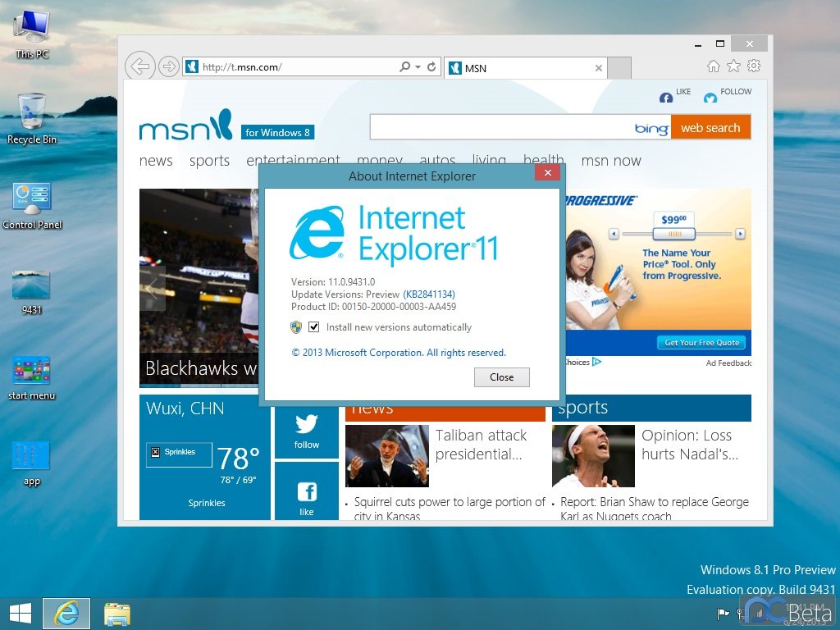The image size is (840, 630).
Task: Click the browser Back arrow button
Action: click(140, 66)
